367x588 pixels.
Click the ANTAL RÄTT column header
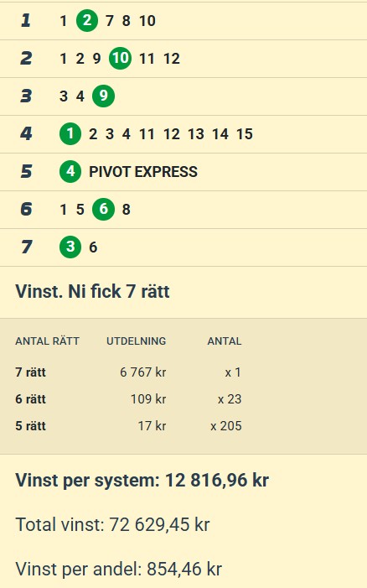tap(47, 341)
